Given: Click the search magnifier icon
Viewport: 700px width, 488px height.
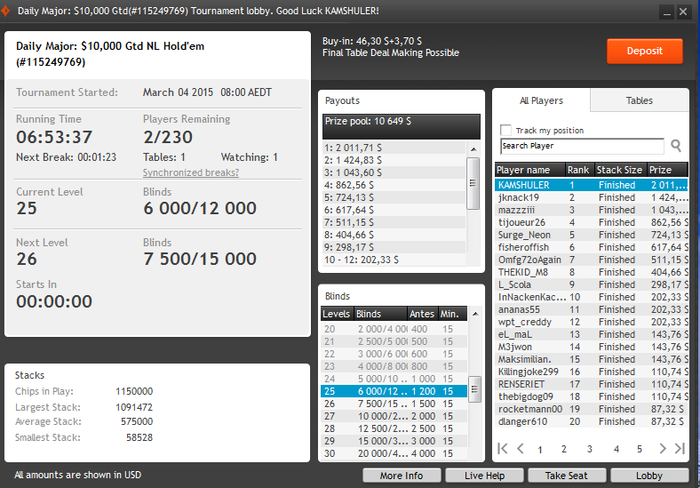Looking at the screenshot, I should pos(676,146).
